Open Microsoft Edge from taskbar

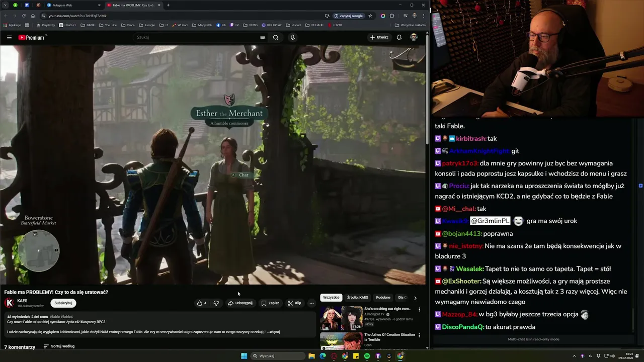point(323,356)
